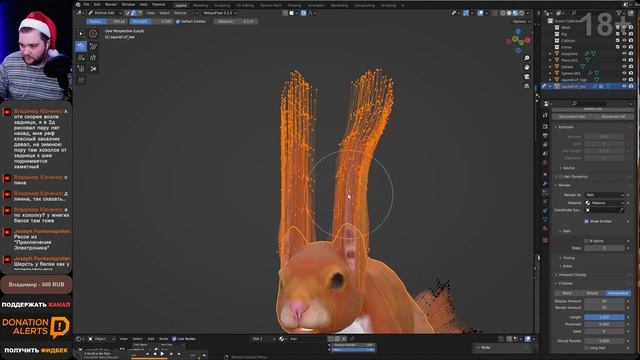Viewport: 640px width, 360px height.
Task: Adjust the brush Radius slider
Action: (107, 21)
